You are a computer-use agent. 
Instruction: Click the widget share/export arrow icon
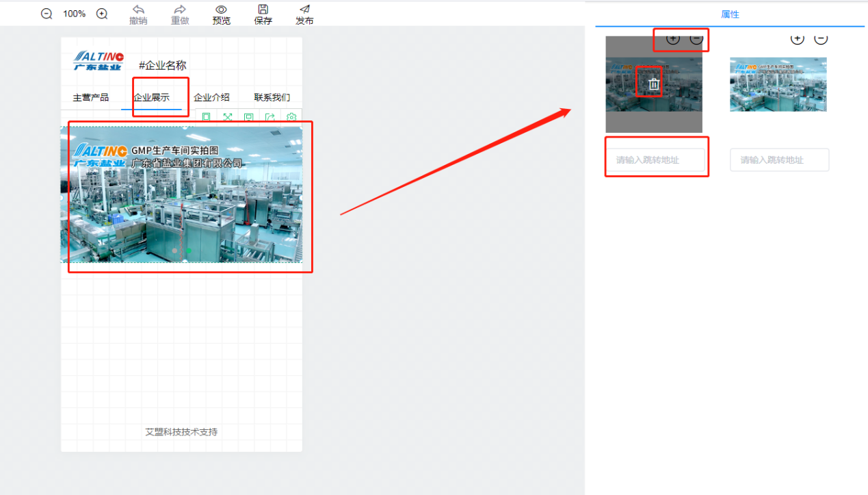click(x=270, y=118)
